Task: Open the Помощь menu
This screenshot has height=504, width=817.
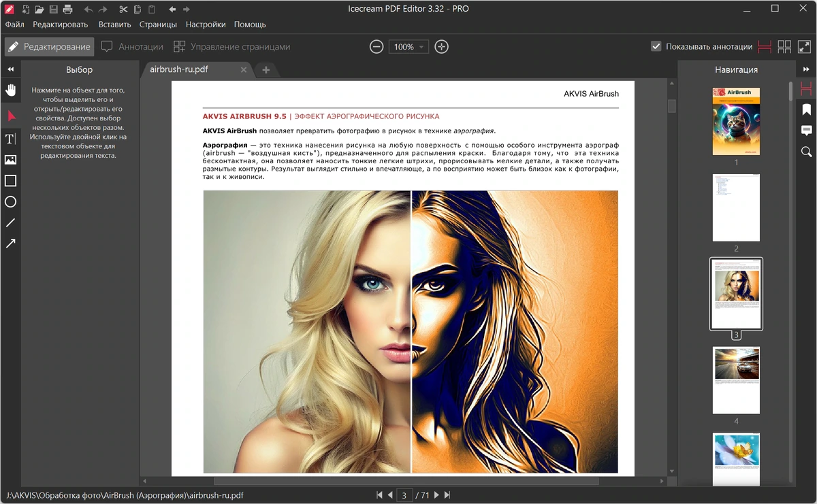Action: [250, 24]
